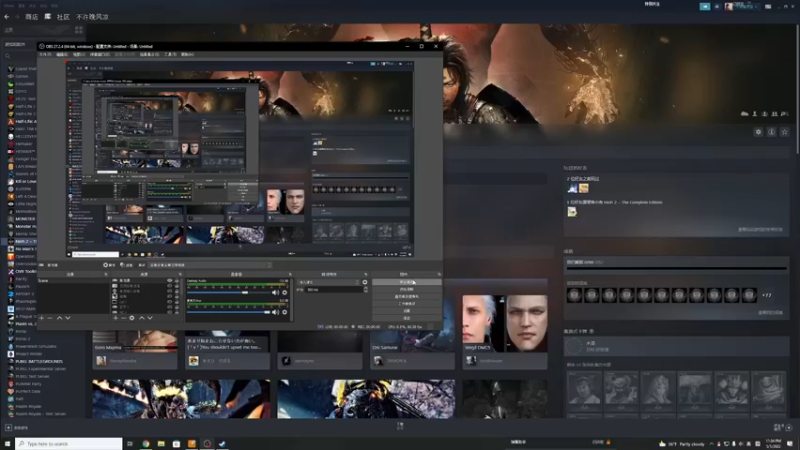Open File Explorer from the taskbar

click(x=161, y=443)
